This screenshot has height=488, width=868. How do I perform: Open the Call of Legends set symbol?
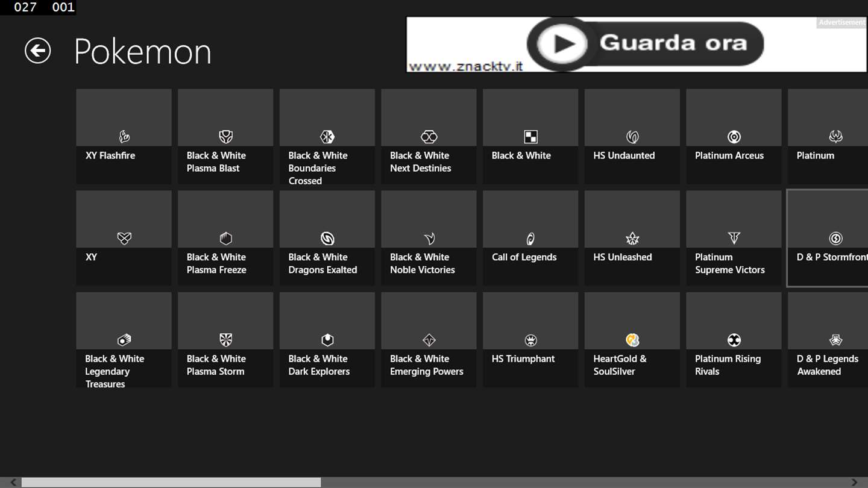530,239
